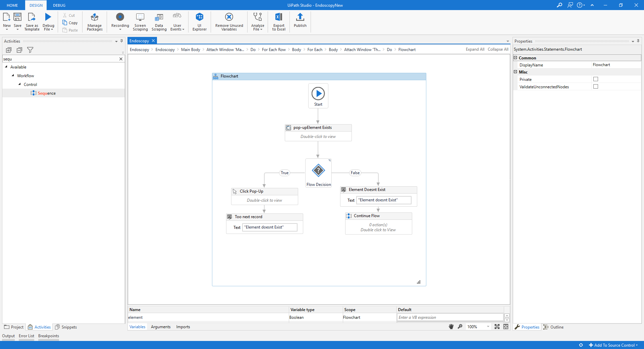
Task: Check the ValidateUnconnectedNodes option
Action: [596, 86]
